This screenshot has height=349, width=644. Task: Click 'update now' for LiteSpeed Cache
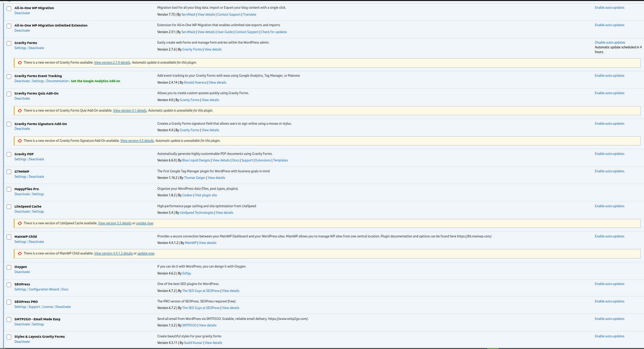pyautogui.click(x=145, y=223)
